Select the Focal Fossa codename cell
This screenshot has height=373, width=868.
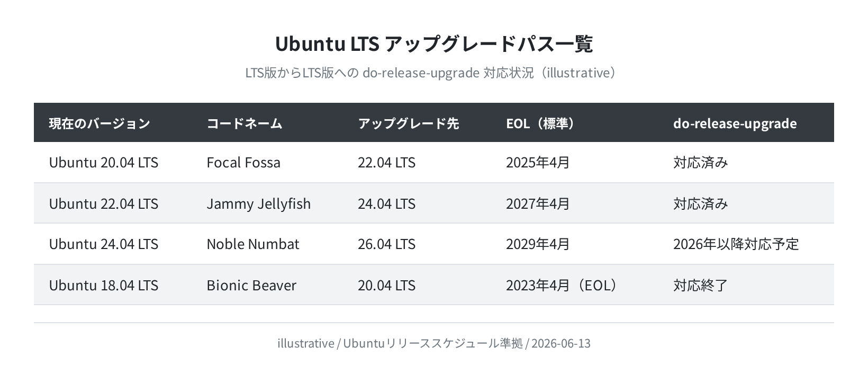click(x=243, y=163)
